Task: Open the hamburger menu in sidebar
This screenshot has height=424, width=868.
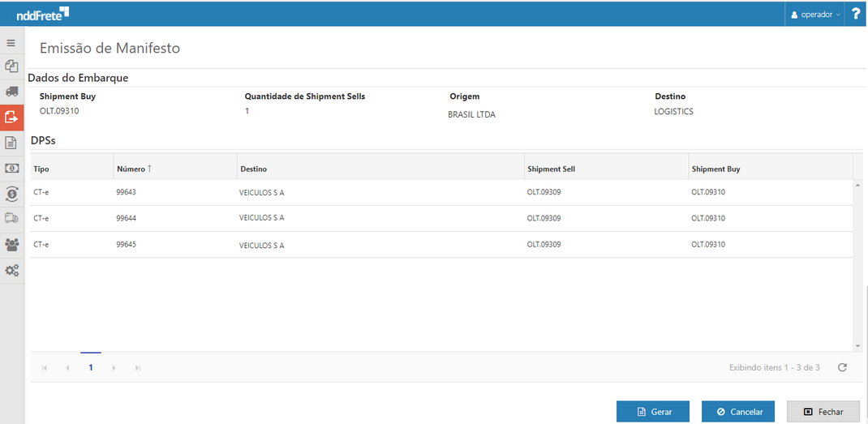Action: [11, 42]
